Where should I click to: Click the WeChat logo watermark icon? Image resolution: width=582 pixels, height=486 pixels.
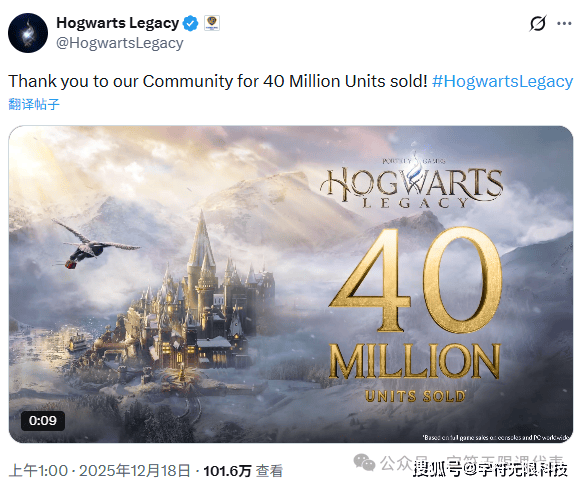(364, 462)
